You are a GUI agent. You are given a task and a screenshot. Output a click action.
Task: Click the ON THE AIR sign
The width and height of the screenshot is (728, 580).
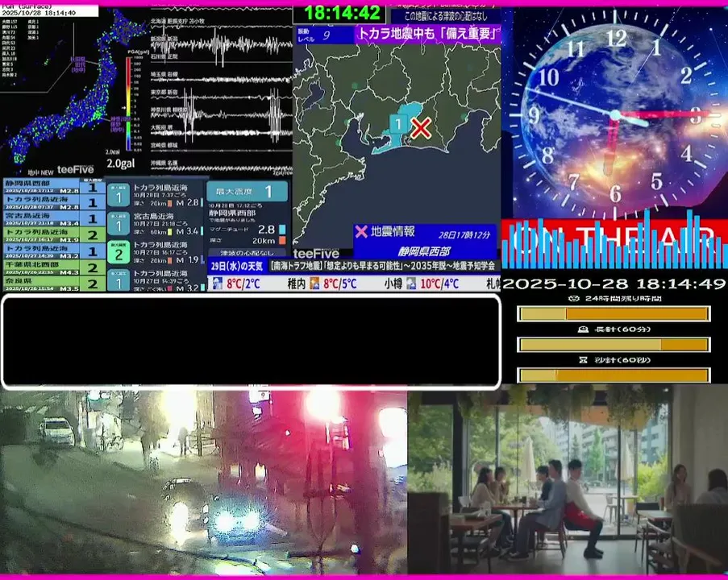[614, 242]
